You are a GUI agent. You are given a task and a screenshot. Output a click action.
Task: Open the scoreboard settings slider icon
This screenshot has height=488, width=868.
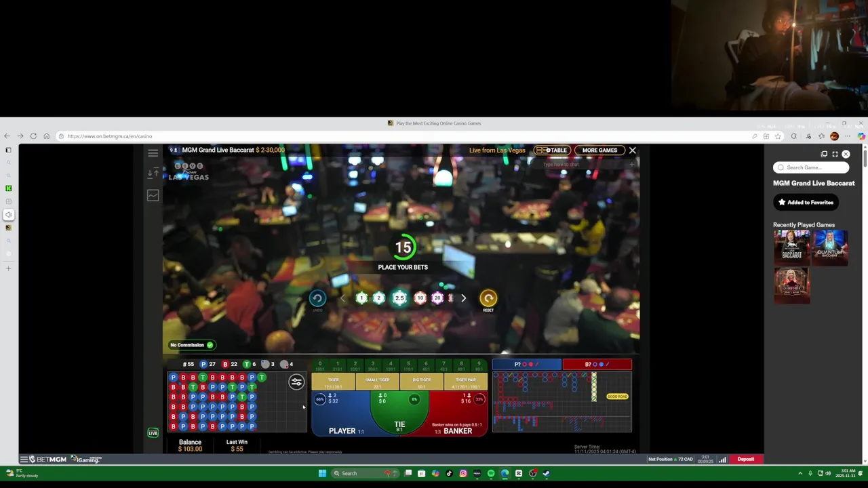point(296,382)
